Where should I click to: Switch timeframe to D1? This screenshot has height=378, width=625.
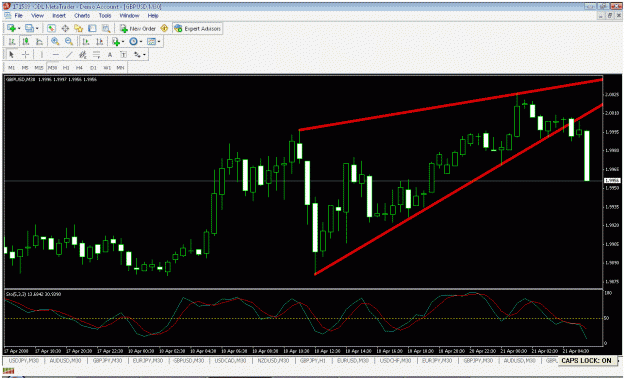pos(93,68)
